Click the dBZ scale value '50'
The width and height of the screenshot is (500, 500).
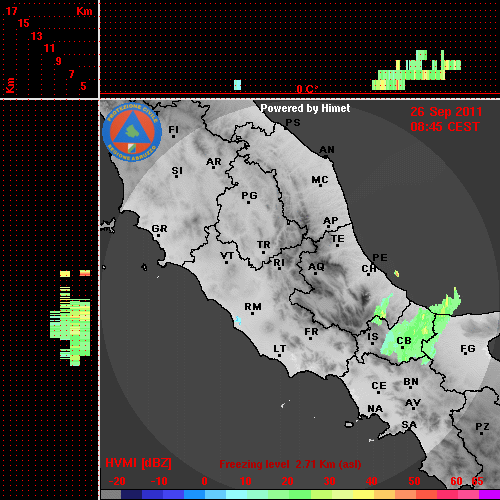(414, 481)
